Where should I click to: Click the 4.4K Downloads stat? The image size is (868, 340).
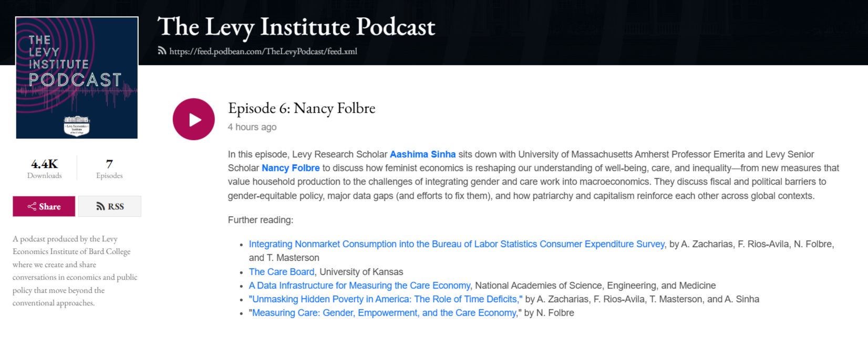(x=45, y=169)
